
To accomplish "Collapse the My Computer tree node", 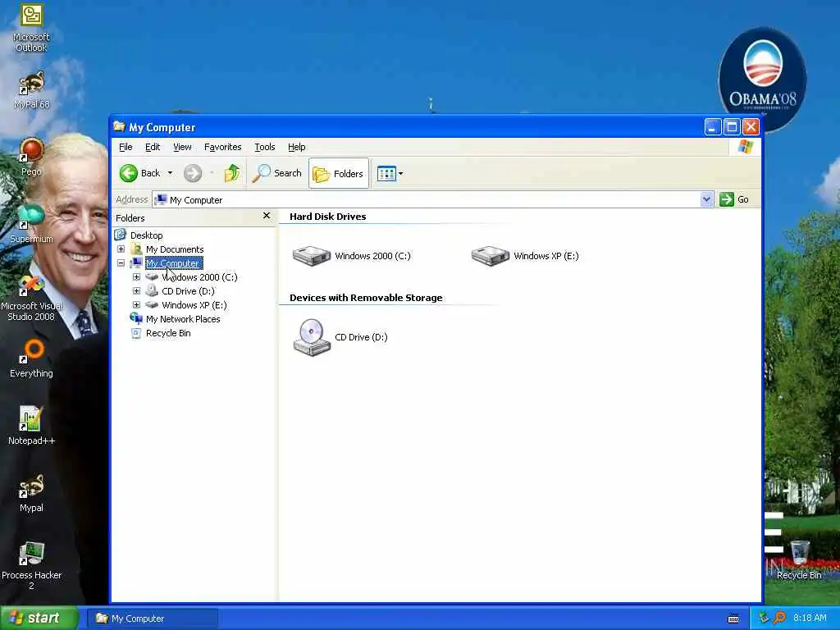I will click(x=121, y=263).
